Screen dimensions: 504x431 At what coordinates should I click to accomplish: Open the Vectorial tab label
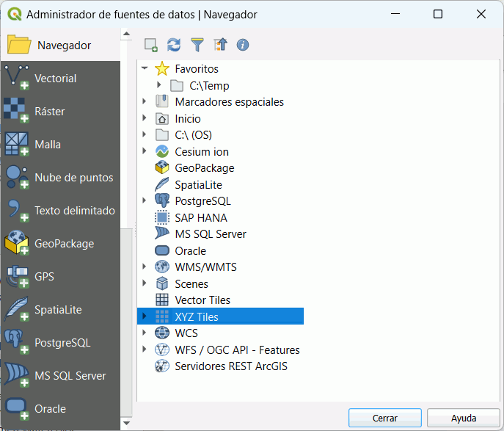point(56,78)
